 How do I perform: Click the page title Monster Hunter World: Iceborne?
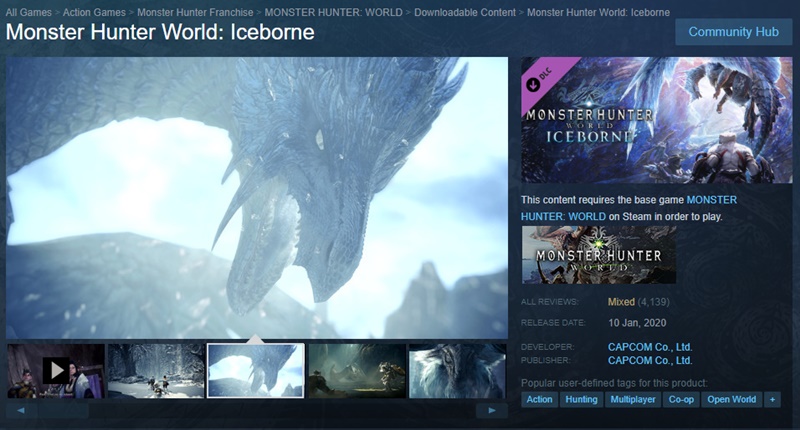[160, 32]
